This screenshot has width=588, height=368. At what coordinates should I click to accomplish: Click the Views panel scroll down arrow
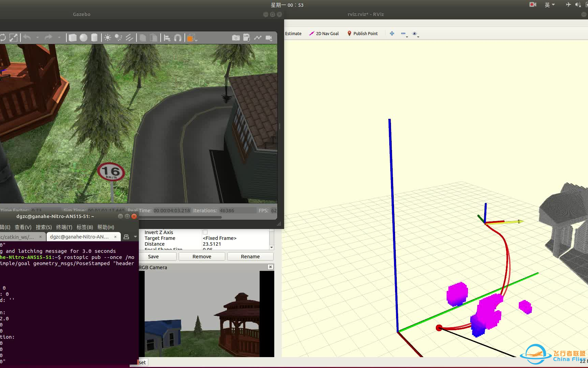(x=272, y=247)
